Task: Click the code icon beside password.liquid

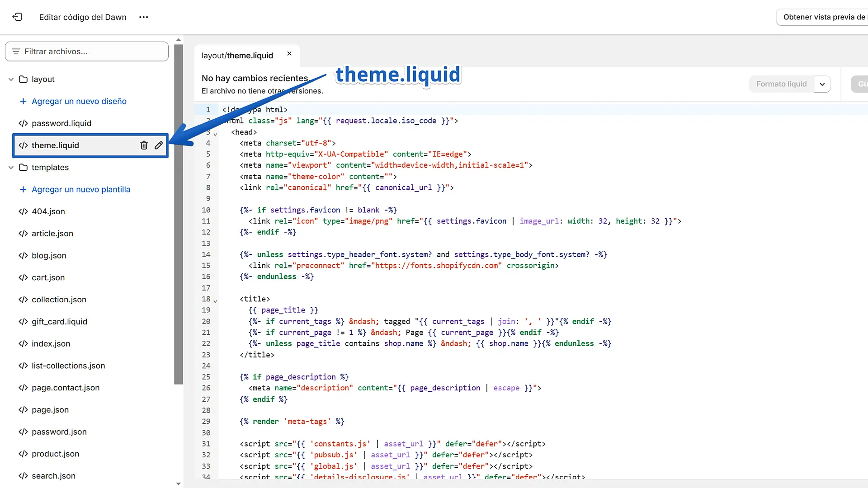Action: 23,123
